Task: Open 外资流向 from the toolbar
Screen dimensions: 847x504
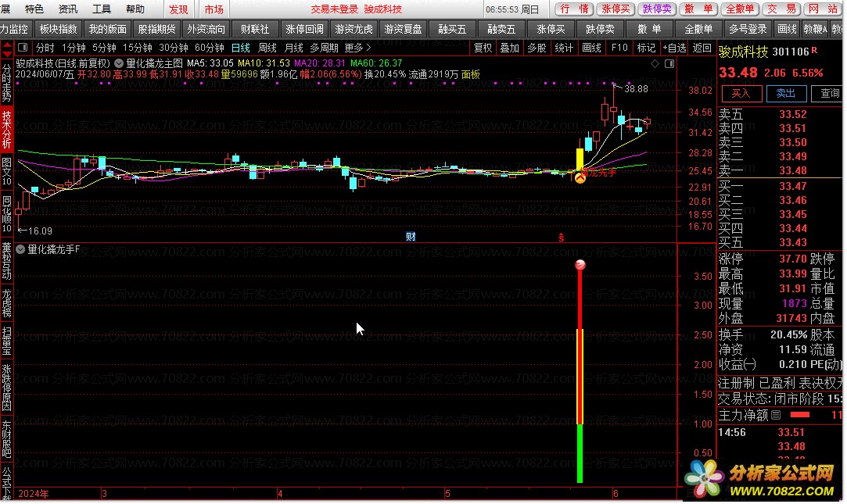Action: click(206, 29)
